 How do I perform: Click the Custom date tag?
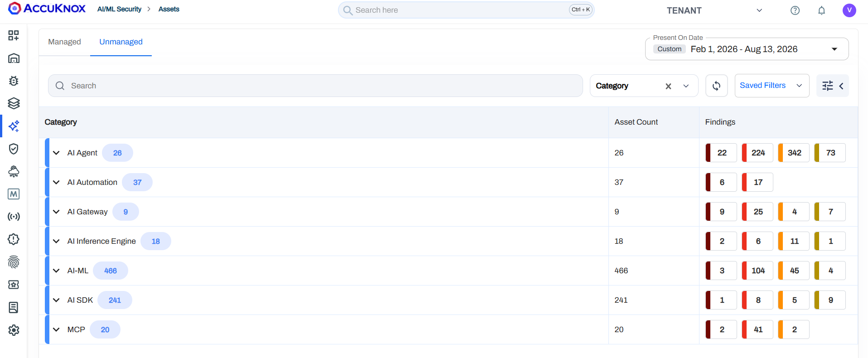[x=670, y=49]
